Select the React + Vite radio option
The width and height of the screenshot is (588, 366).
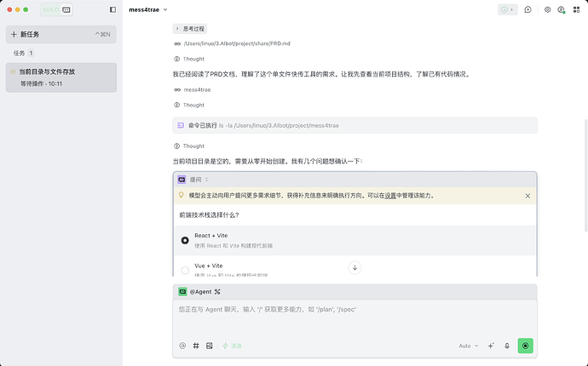[185, 241]
